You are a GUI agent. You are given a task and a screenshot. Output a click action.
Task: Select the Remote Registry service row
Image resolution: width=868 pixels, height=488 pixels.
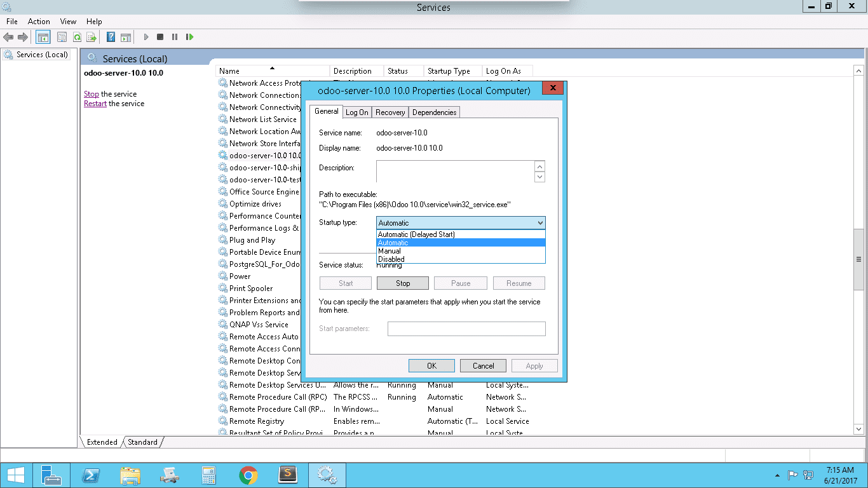375,421
